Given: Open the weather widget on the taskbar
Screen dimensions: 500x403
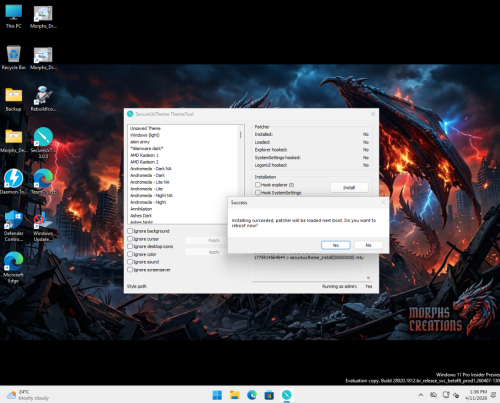Looking at the screenshot, I should click(x=28, y=395).
